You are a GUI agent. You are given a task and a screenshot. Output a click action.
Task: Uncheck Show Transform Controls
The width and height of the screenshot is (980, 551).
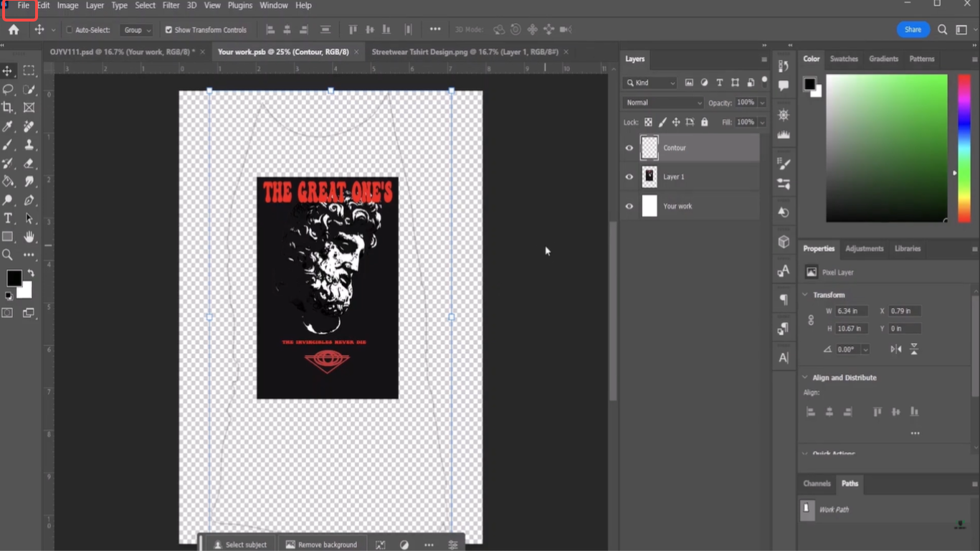pyautogui.click(x=168, y=30)
